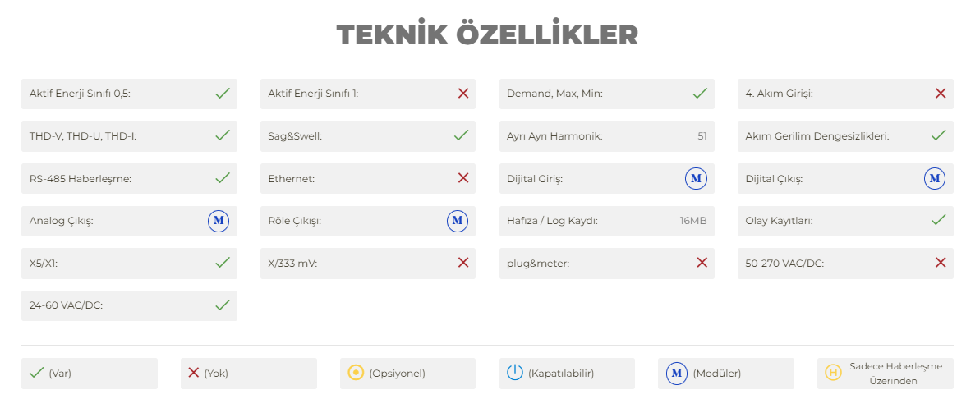Click the blue Kapatılabilir power icon
Viewport: 980px width, 399px height.
point(514,374)
